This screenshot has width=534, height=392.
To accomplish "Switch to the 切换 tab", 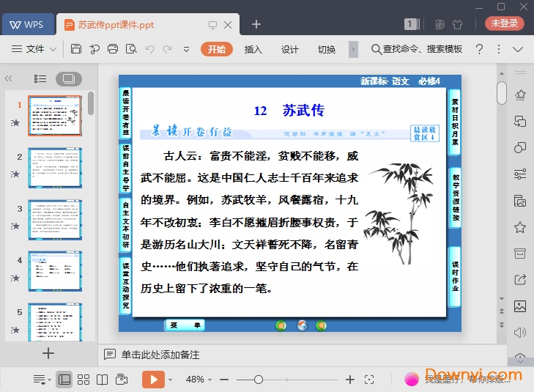I will pyautogui.click(x=327, y=49).
